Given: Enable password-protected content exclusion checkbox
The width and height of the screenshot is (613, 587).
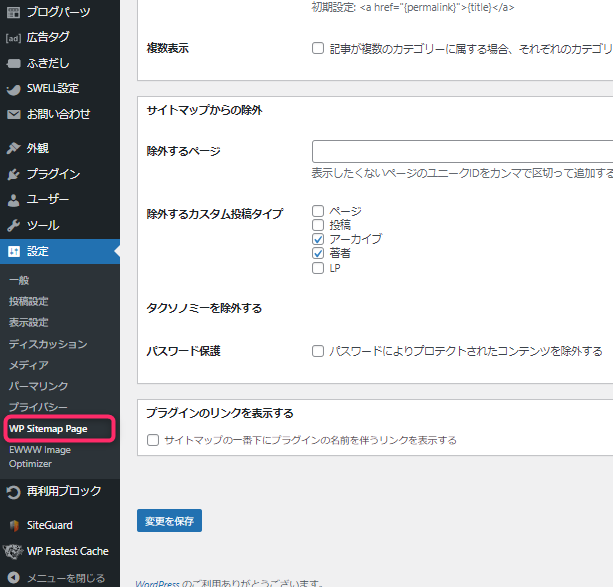Looking at the screenshot, I should point(318,351).
